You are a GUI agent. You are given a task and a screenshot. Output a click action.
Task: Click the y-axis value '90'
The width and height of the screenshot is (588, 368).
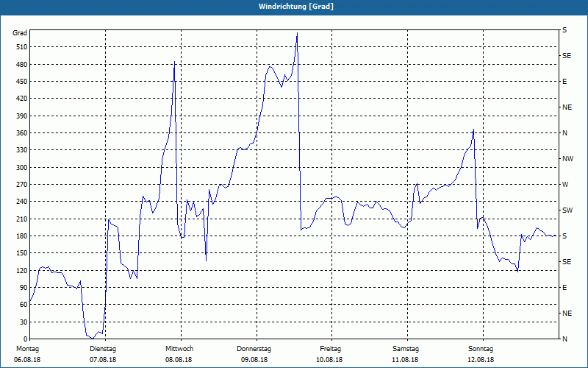click(x=24, y=287)
